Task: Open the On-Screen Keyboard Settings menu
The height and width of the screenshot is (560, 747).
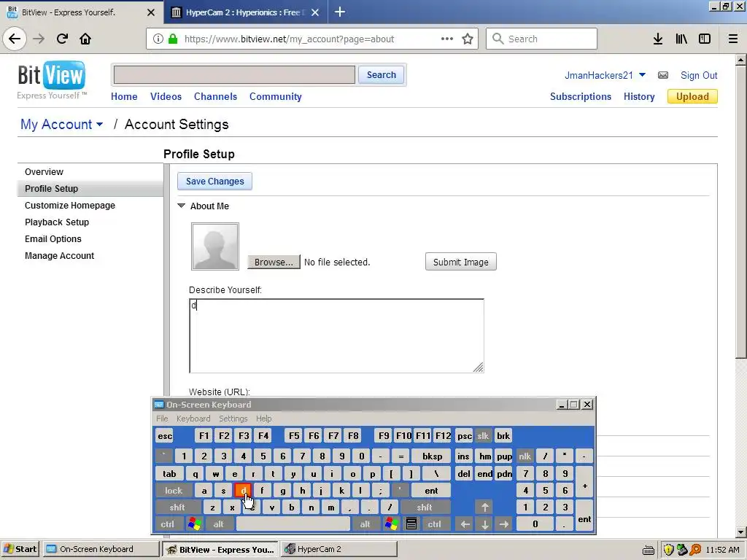Action: [x=233, y=419]
